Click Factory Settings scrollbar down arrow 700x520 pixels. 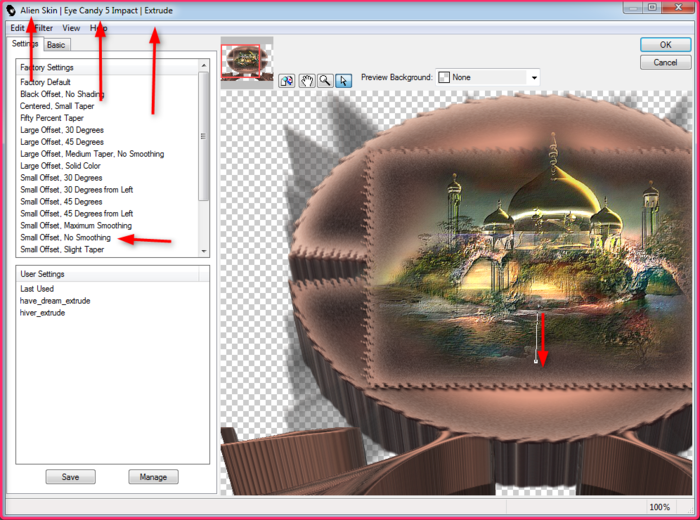(204, 251)
